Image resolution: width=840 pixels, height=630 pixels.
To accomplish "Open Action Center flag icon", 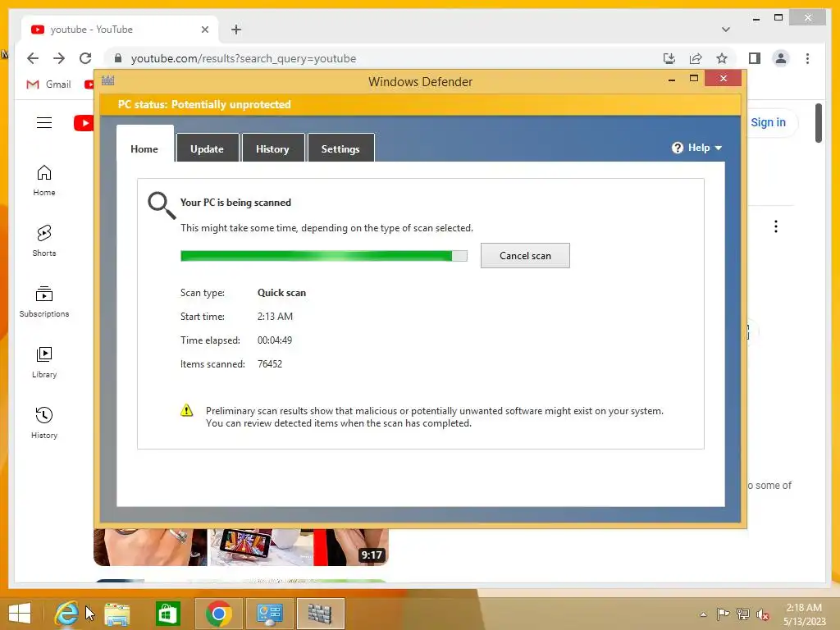I will (723, 614).
